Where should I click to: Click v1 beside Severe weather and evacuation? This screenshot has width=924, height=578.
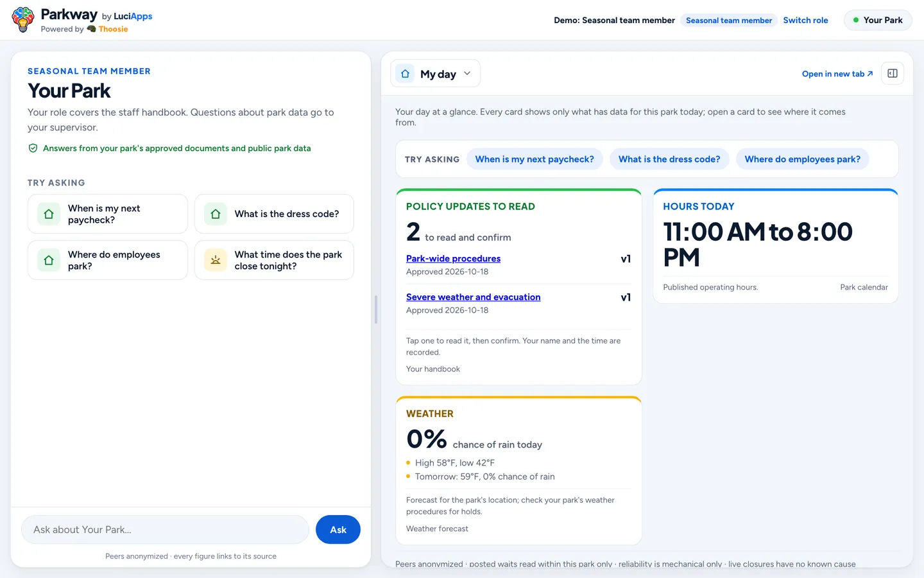(626, 297)
